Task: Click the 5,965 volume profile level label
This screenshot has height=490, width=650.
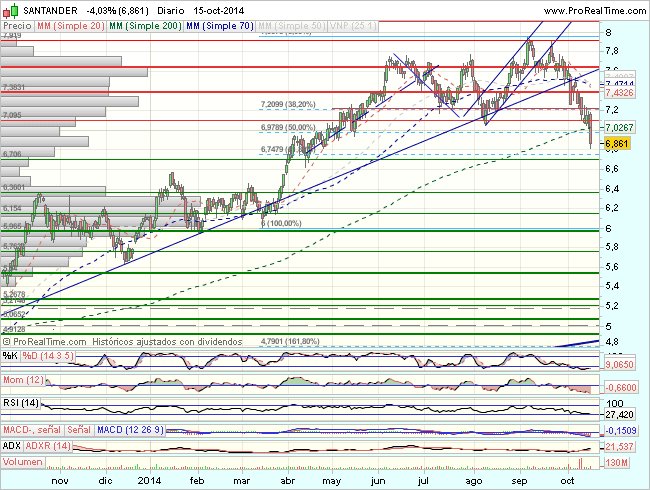Action: point(12,226)
